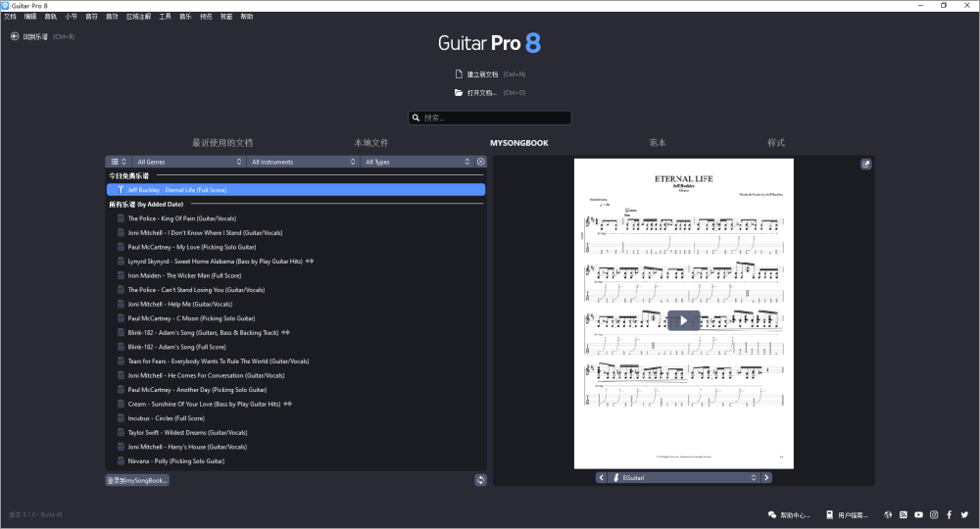Open the 文档 menu

pyautogui.click(x=10, y=17)
